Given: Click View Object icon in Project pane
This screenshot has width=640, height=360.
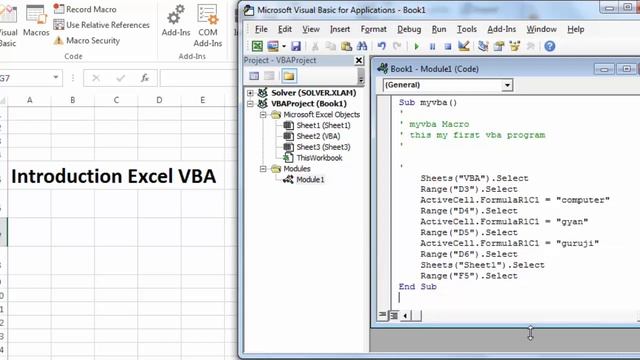Looking at the screenshot, I should [269, 76].
